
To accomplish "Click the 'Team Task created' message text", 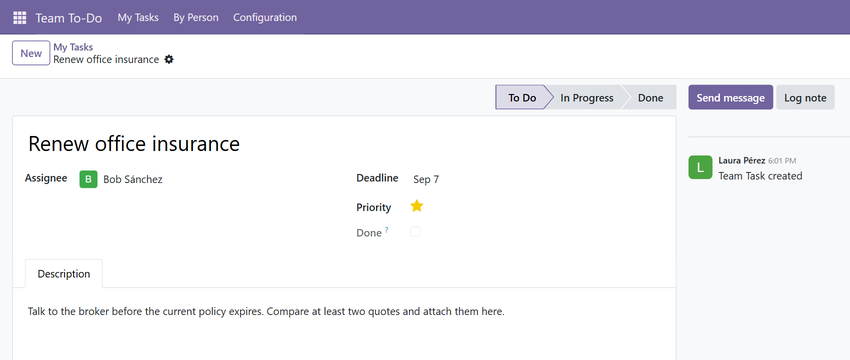I will pos(760,176).
